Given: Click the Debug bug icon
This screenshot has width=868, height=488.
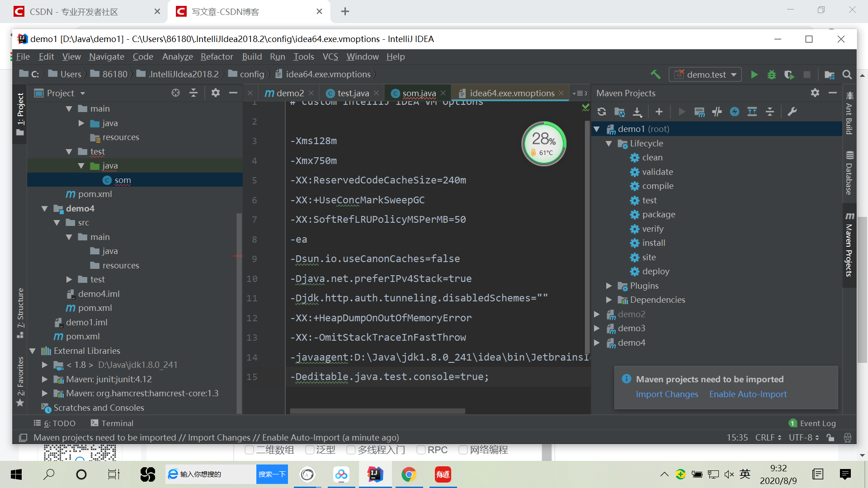Looking at the screenshot, I should (772, 75).
